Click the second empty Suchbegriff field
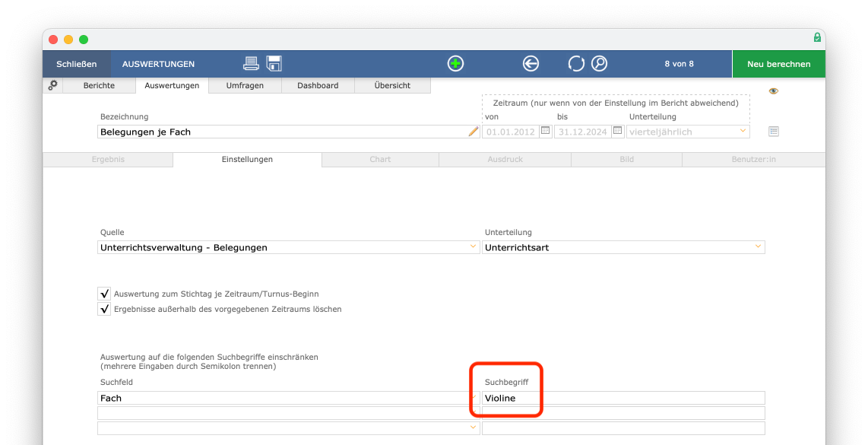 (623, 413)
